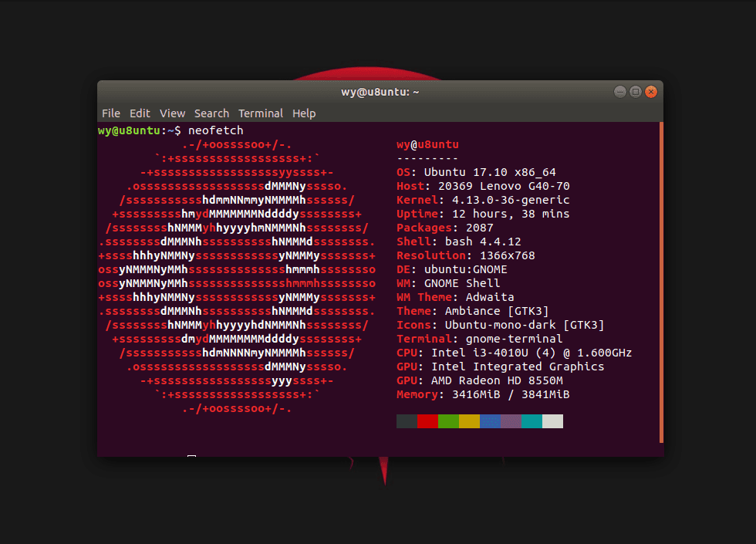Open the View menu
756x544 pixels.
click(x=172, y=113)
